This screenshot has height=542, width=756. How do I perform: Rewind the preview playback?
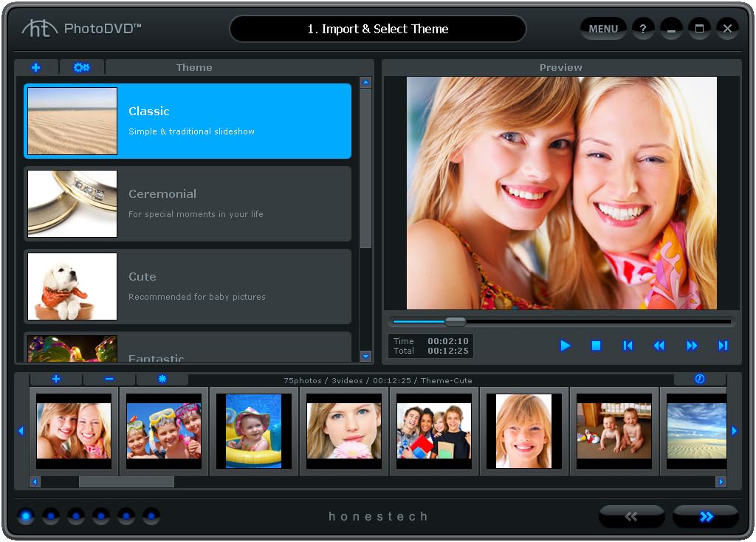click(659, 346)
